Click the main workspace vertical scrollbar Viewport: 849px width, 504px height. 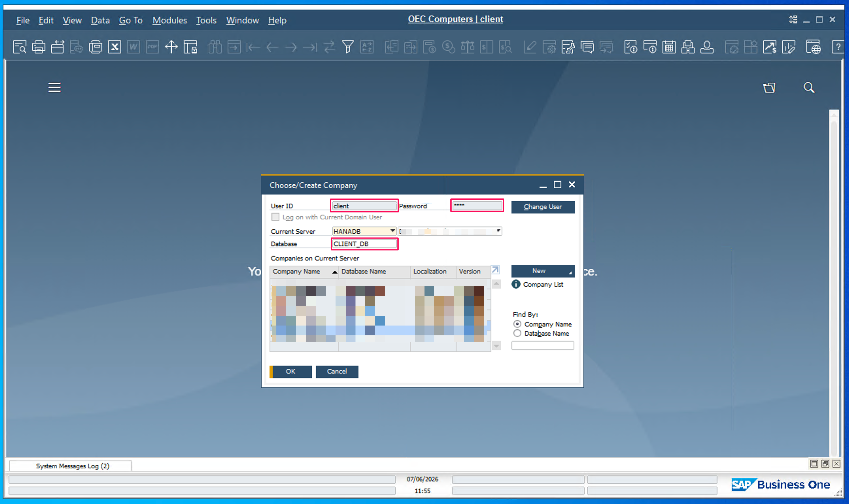point(834,283)
